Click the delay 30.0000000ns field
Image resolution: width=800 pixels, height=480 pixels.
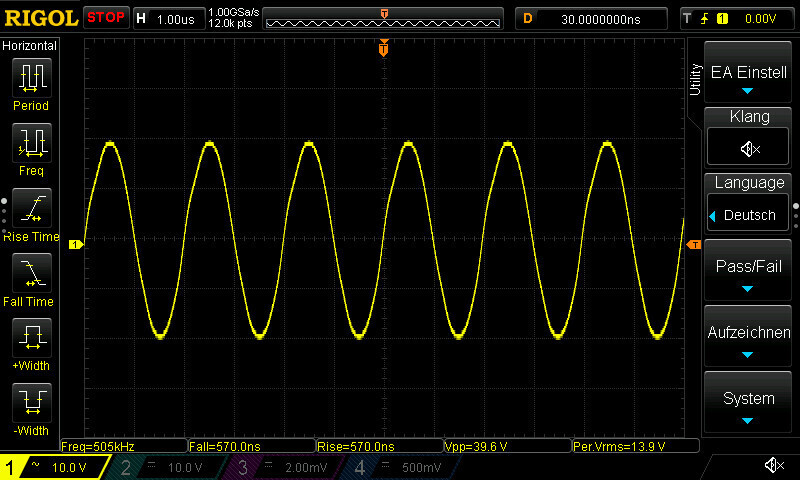pyautogui.click(x=591, y=19)
